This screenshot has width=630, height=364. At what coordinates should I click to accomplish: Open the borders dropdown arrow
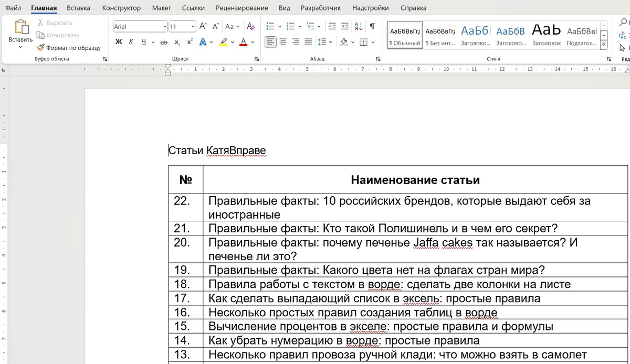(373, 42)
